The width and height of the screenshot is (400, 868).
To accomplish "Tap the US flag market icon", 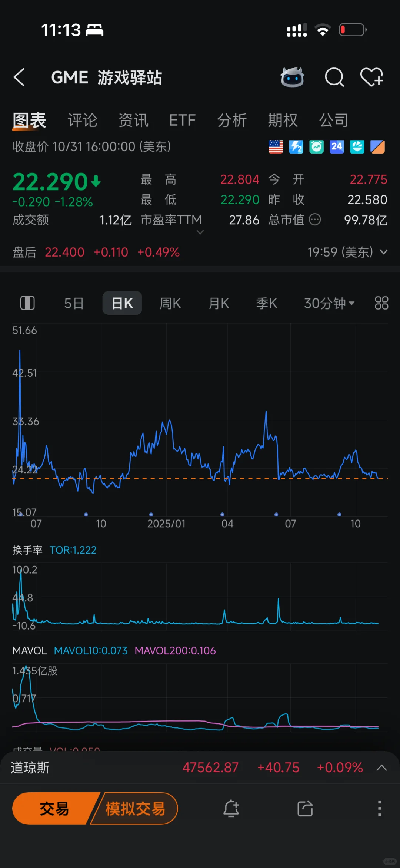I will (276, 147).
